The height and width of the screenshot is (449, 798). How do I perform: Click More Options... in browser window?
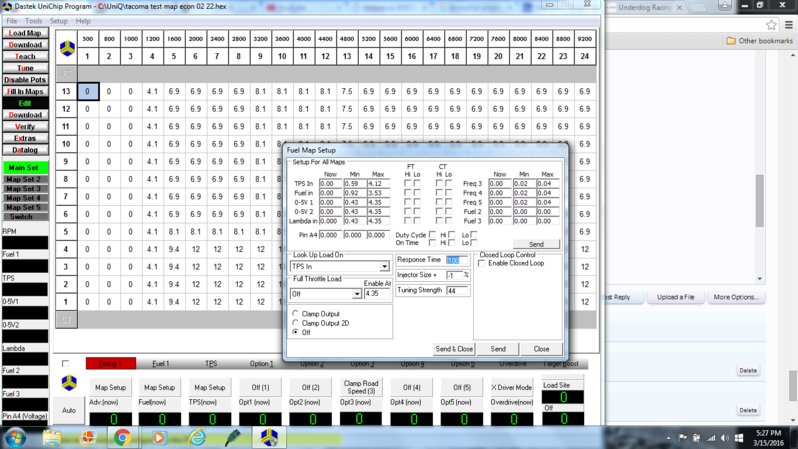point(735,297)
